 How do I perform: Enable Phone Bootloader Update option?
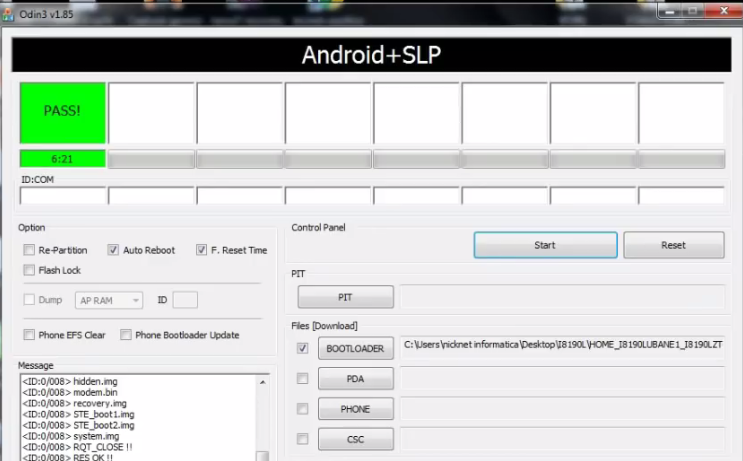coord(126,335)
